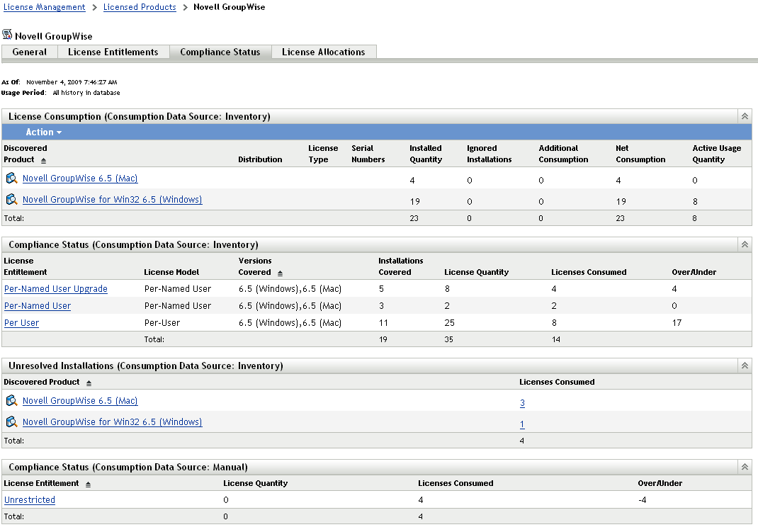Open GroupWise for Win32 6.5 link in License Consumption
The height and width of the screenshot is (532, 758).
point(112,200)
